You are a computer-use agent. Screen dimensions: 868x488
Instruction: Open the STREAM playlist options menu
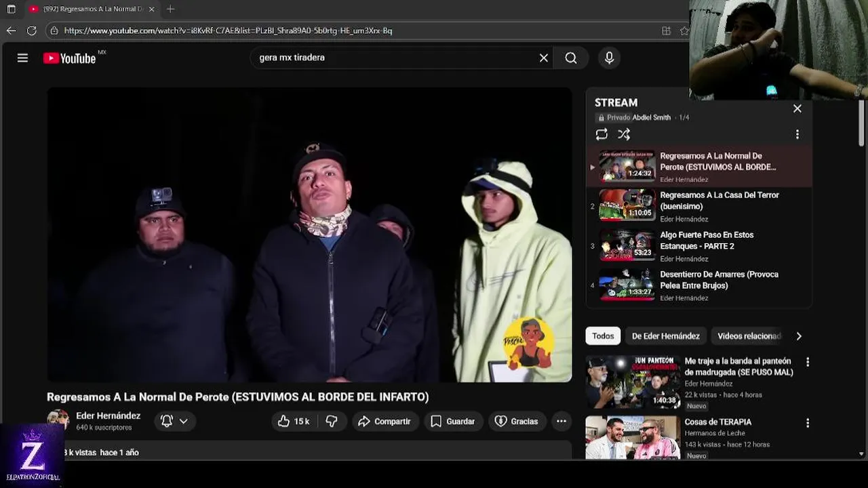pyautogui.click(x=797, y=134)
